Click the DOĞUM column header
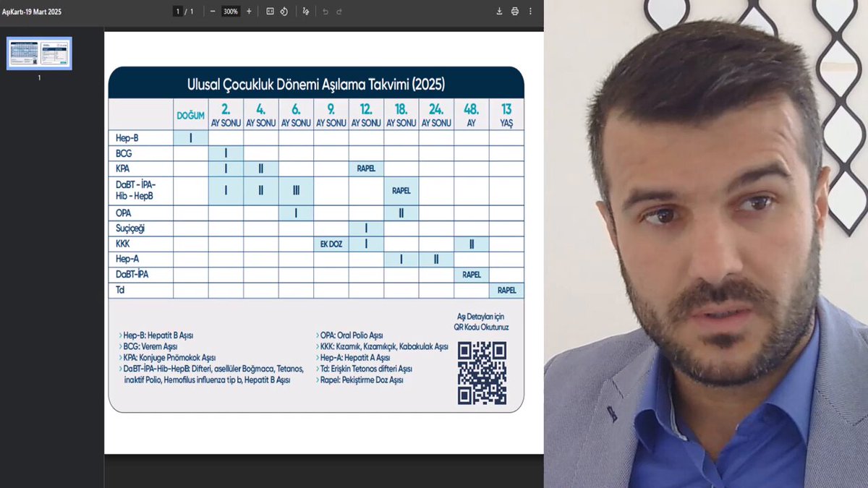The image size is (868, 488). tap(191, 116)
